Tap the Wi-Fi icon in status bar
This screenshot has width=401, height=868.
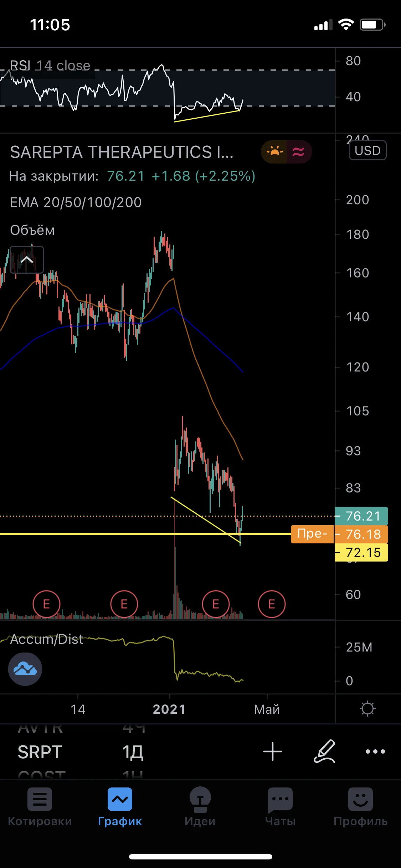point(346,25)
